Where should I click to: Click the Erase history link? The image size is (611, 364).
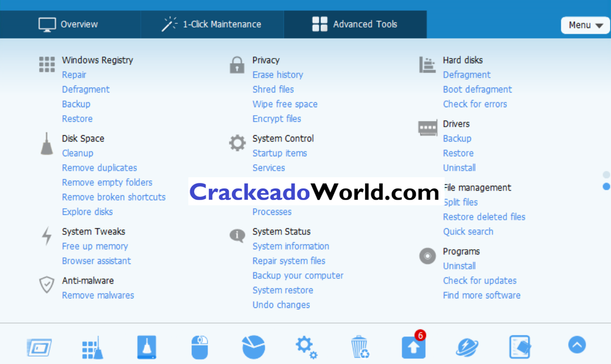pyautogui.click(x=277, y=75)
